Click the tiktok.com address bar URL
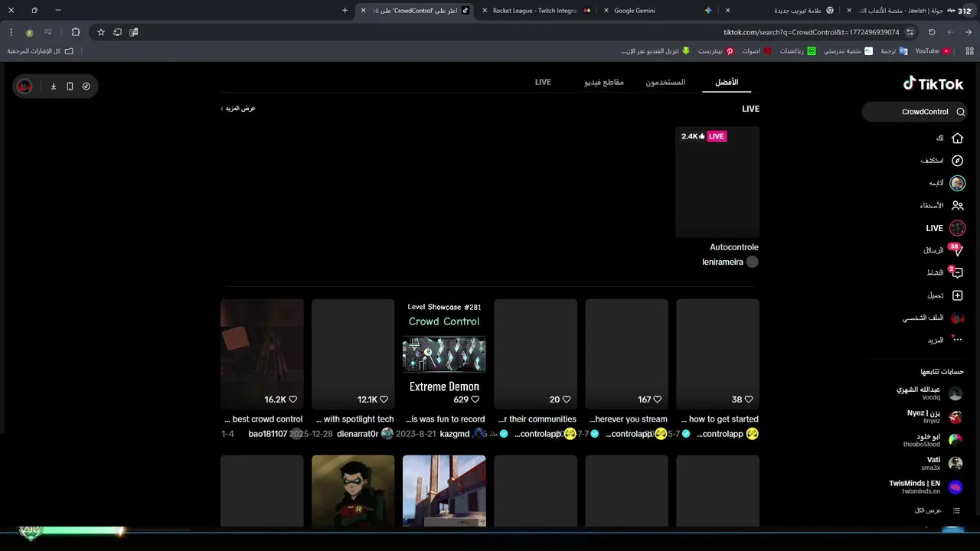The image size is (980, 551). pos(811,32)
